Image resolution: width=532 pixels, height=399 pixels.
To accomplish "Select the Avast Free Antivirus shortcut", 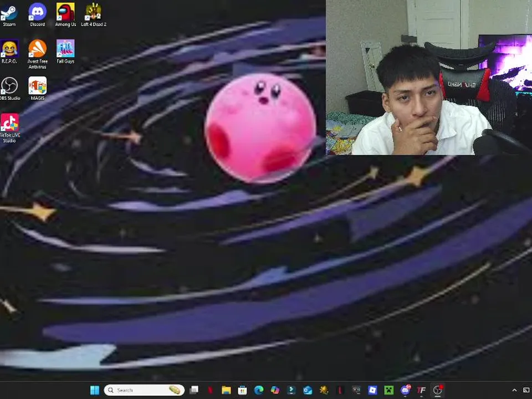I will [x=37, y=54].
